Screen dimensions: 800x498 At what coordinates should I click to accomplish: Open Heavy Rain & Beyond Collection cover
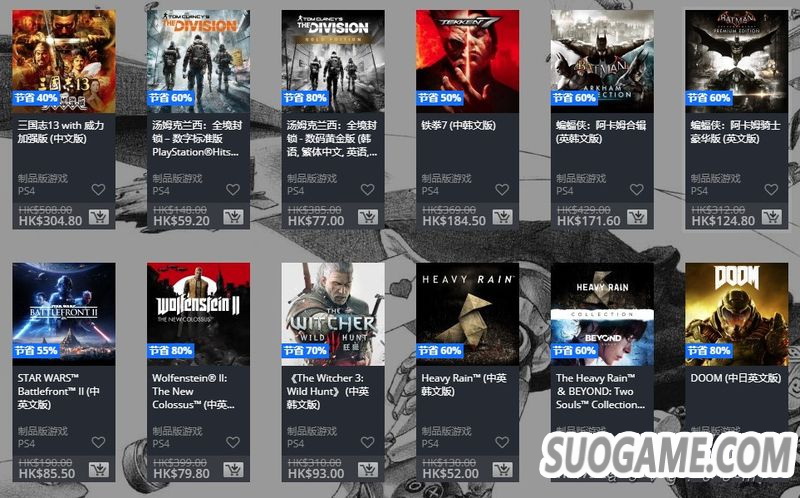(x=602, y=314)
